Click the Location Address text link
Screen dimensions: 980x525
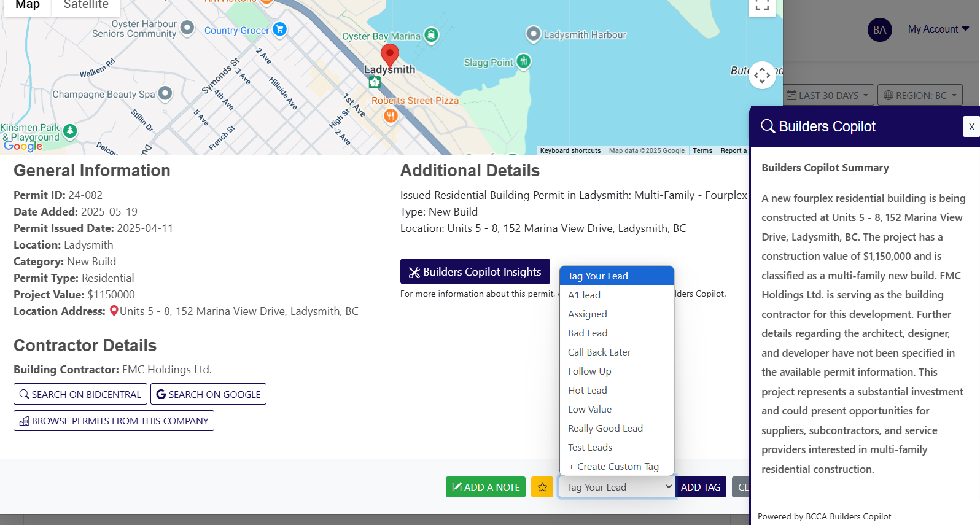[239, 311]
